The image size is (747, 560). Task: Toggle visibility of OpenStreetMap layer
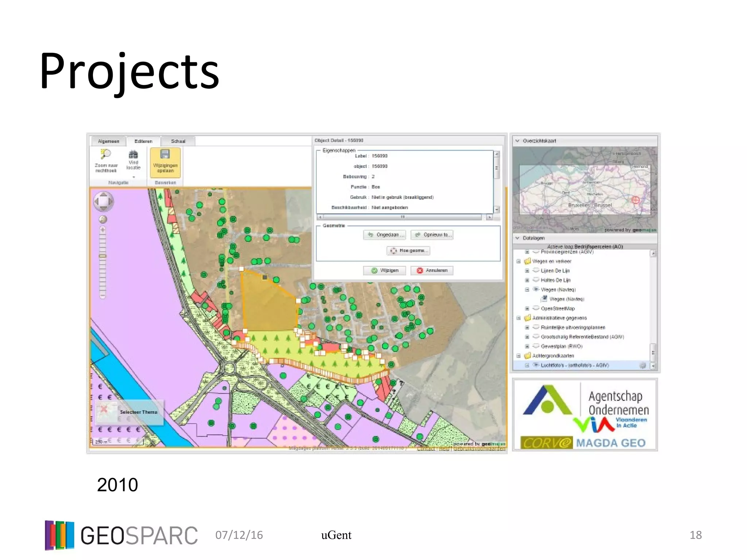536,308
